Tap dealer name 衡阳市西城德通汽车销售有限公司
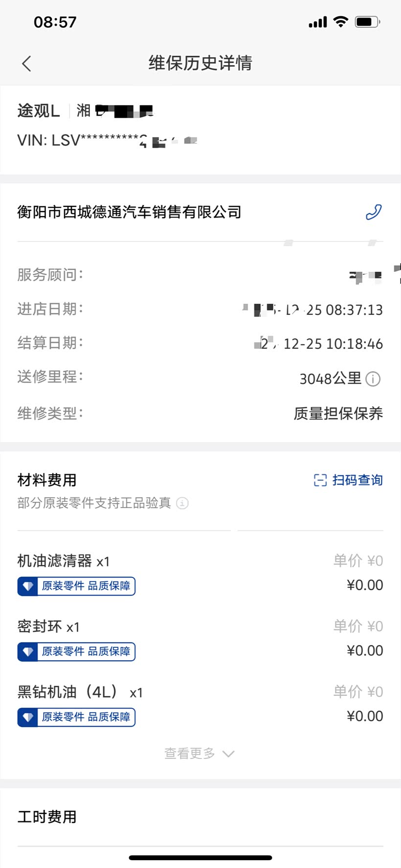 [129, 212]
